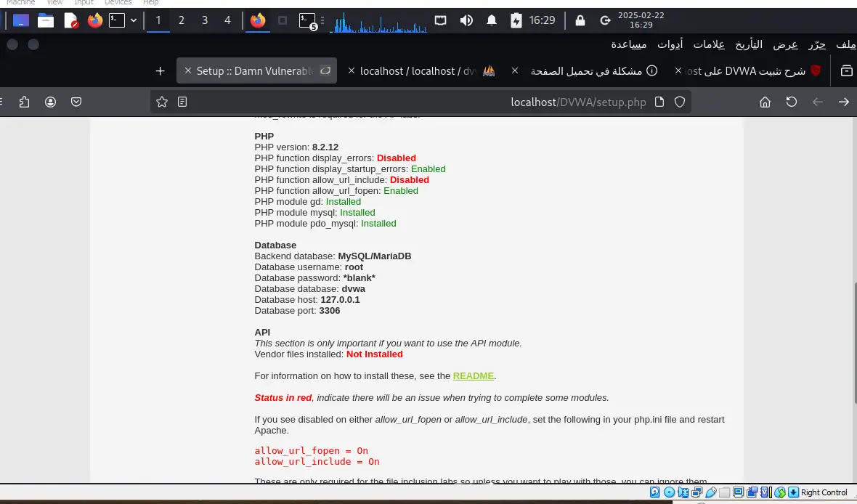Switch to workspace 4

coord(227,21)
